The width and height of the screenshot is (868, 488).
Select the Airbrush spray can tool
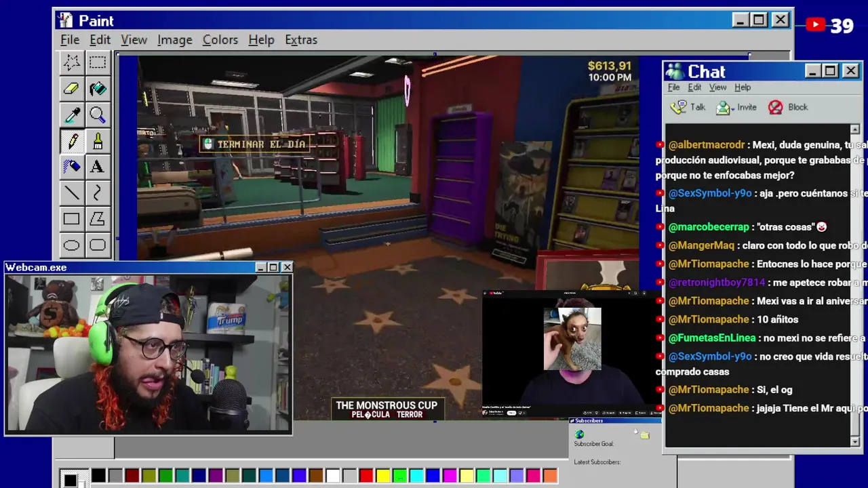71,166
